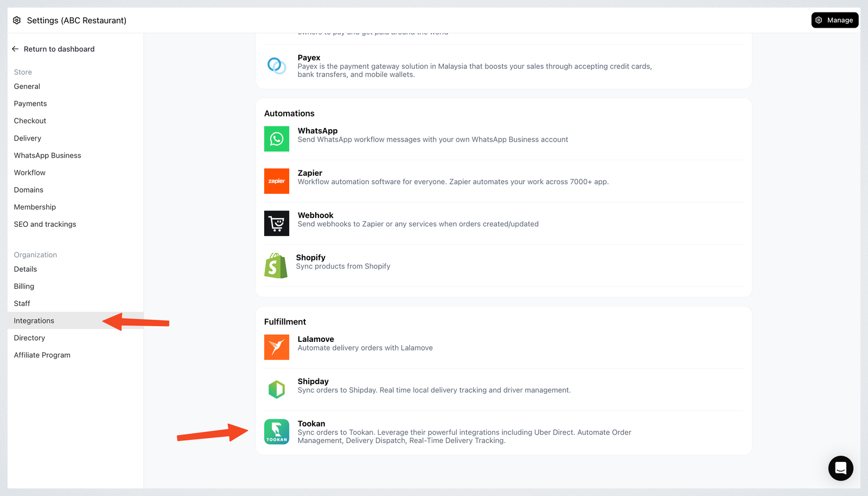Open the Lalamove integration title
868x496 pixels.
point(316,339)
